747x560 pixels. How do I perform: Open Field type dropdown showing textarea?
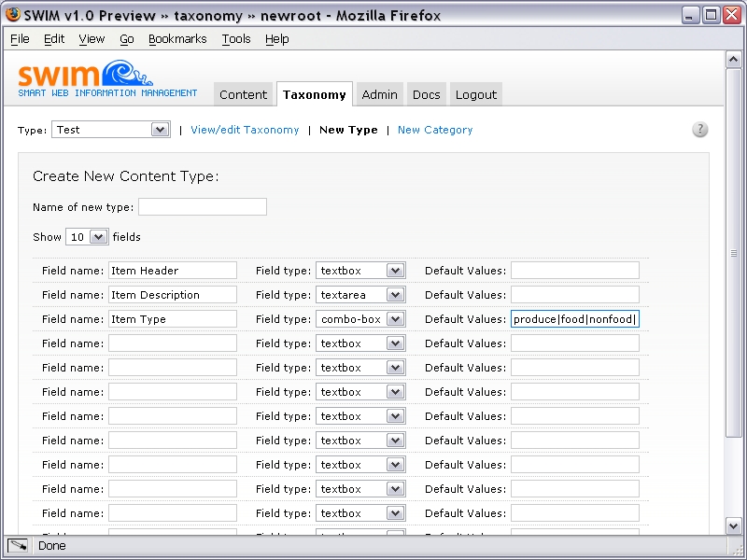click(x=360, y=295)
